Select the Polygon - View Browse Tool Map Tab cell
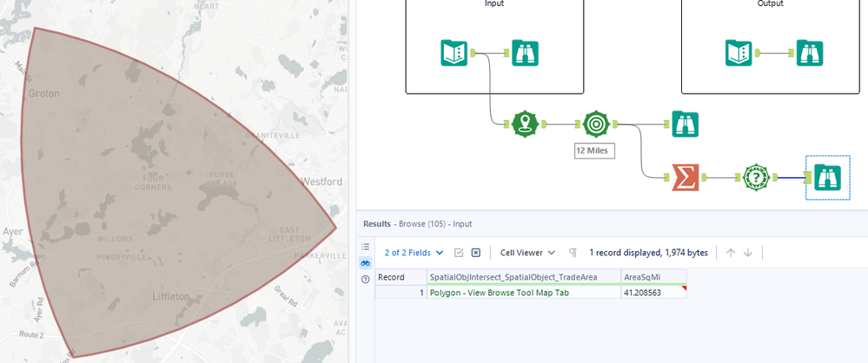 pyautogui.click(x=524, y=292)
